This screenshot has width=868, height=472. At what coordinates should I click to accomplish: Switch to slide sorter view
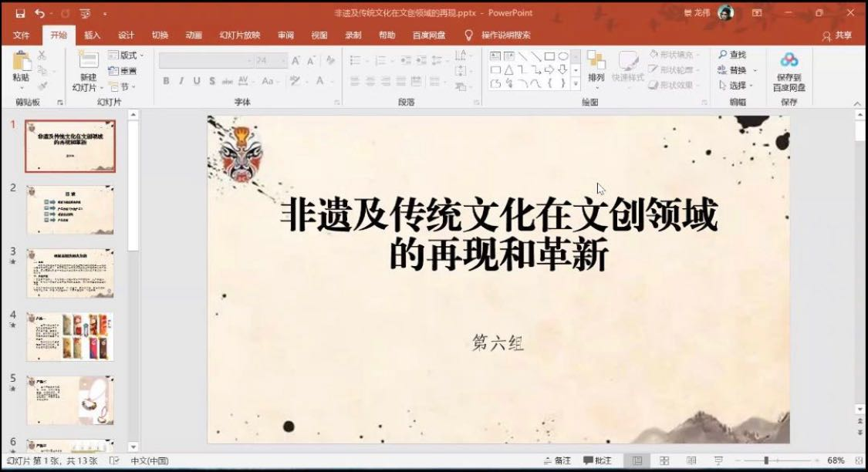664,460
